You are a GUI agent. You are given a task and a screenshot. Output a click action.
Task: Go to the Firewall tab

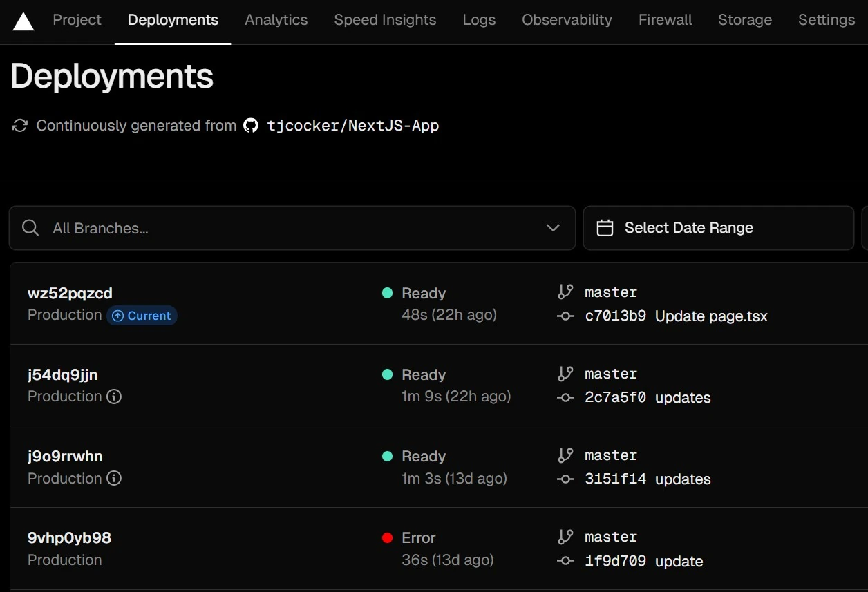point(665,20)
